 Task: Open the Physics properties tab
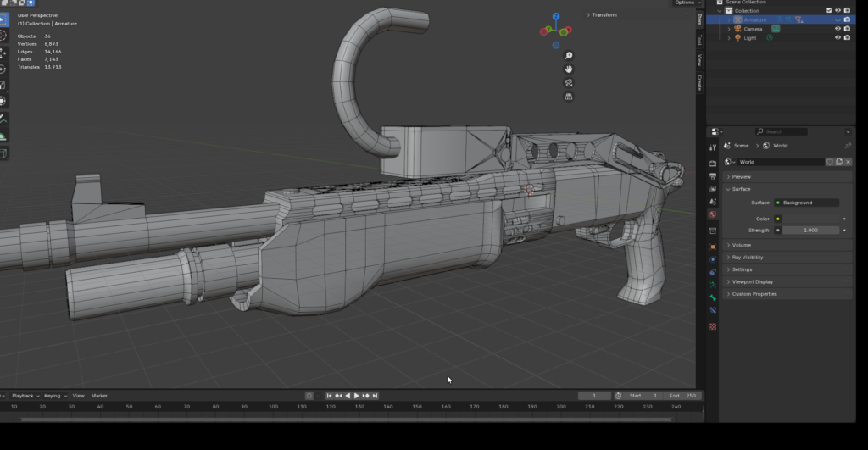(713, 259)
